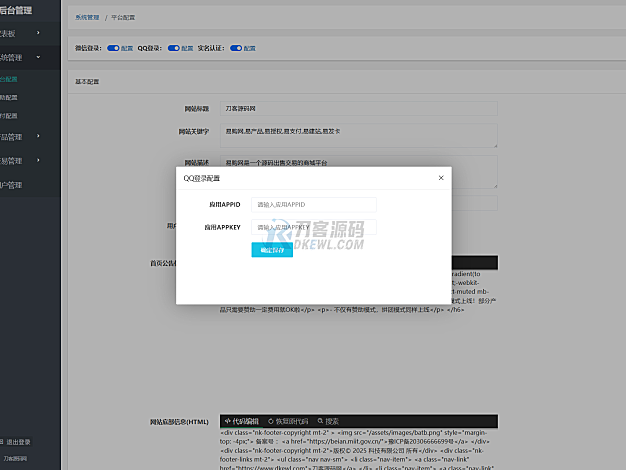The width and height of the screenshot is (626, 470).
Task: Open 配置 link next to 微信登录
Action: (126, 48)
